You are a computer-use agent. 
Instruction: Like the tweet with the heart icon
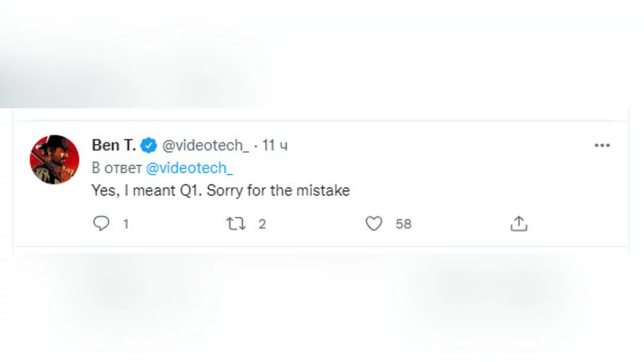coord(374,224)
